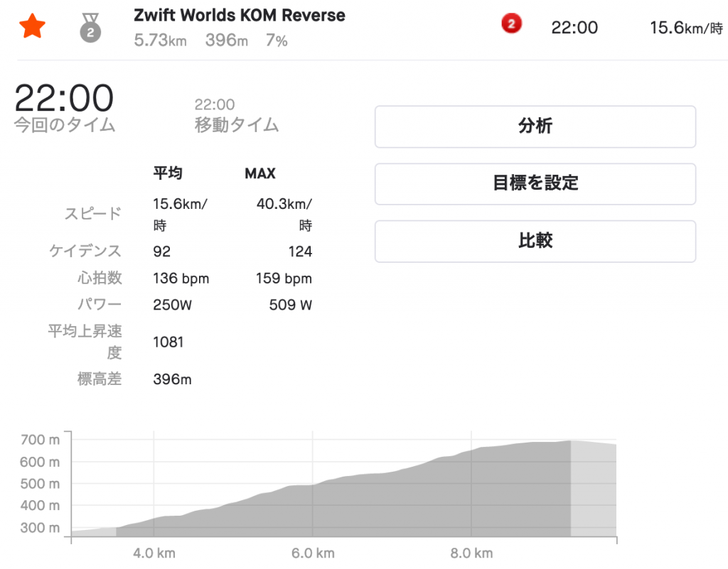
Task: Click the 移動タイム label
Action: (x=236, y=125)
